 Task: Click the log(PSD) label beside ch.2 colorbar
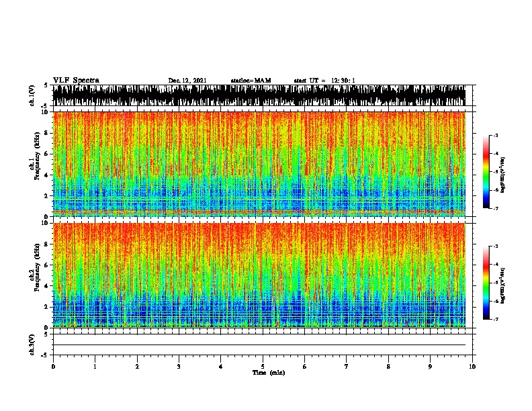point(503,285)
